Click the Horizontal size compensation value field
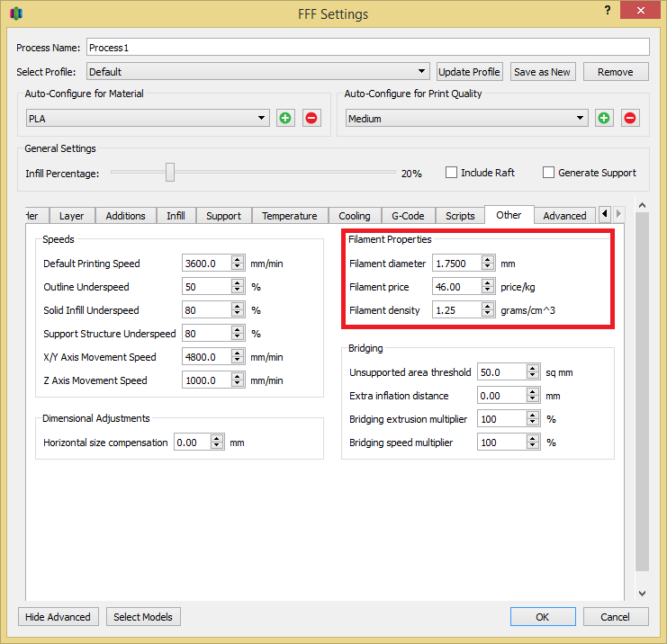667x644 pixels. [x=193, y=443]
